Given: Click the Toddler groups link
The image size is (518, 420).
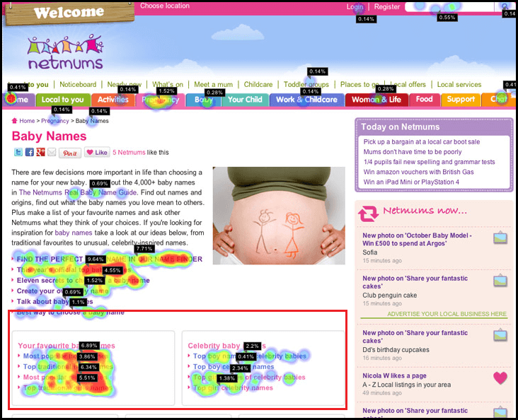Looking at the screenshot, I should [306, 85].
